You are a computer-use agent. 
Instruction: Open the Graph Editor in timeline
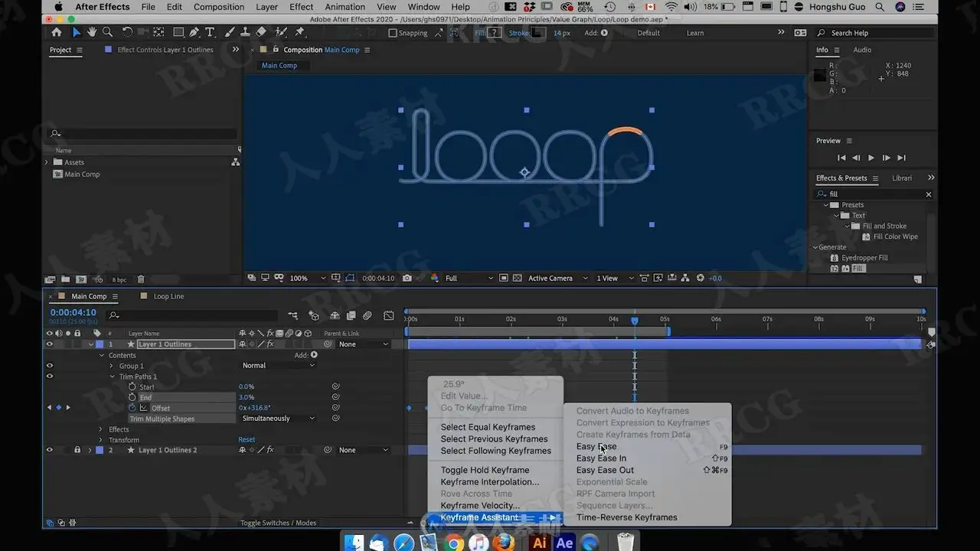pyautogui.click(x=388, y=315)
